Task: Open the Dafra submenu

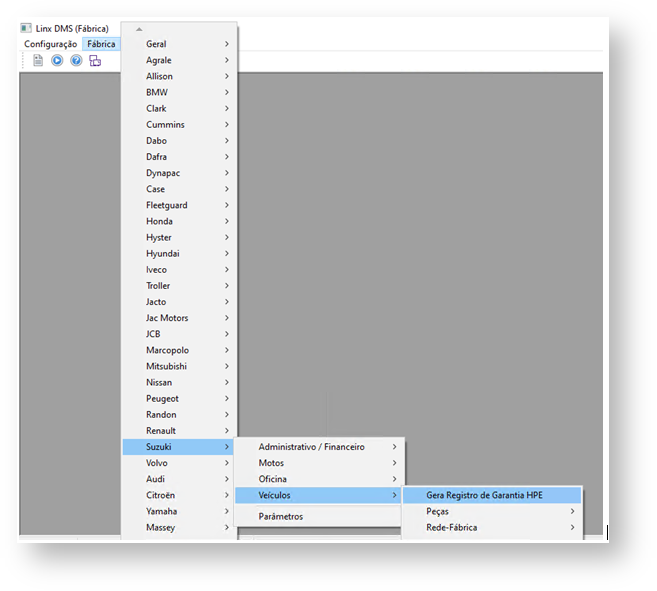Action: [x=179, y=157]
